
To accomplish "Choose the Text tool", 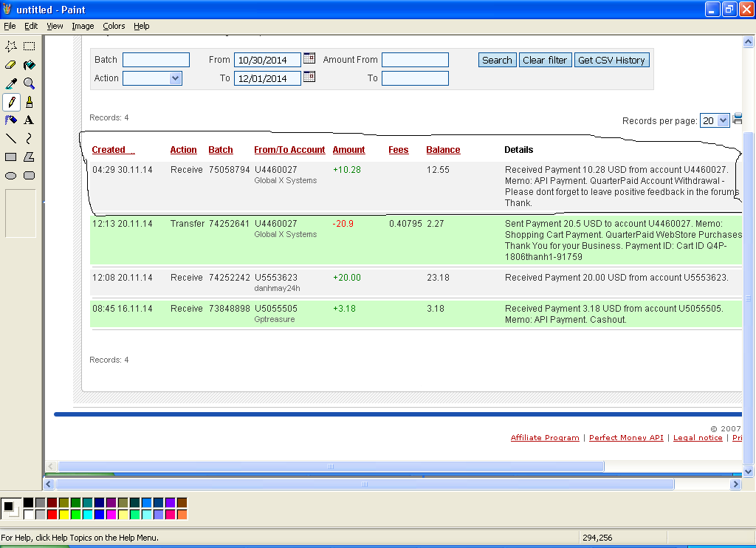I will pyautogui.click(x=29, y=120).
